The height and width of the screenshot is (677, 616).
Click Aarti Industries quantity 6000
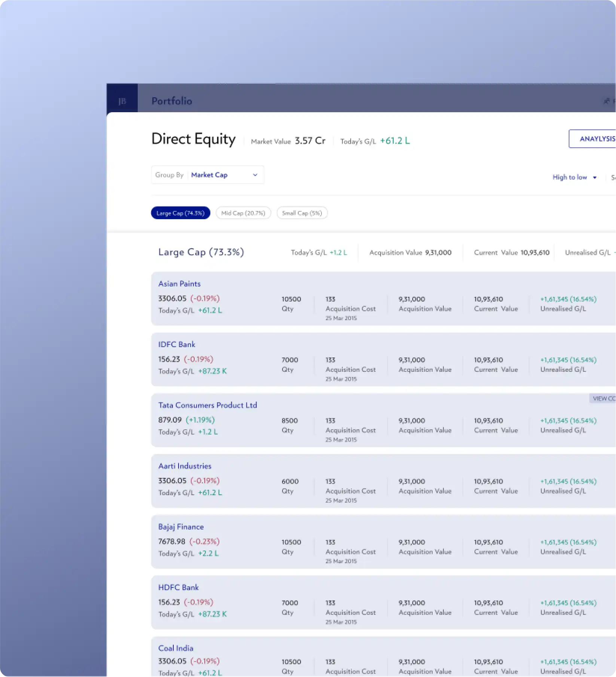(290, 481)
